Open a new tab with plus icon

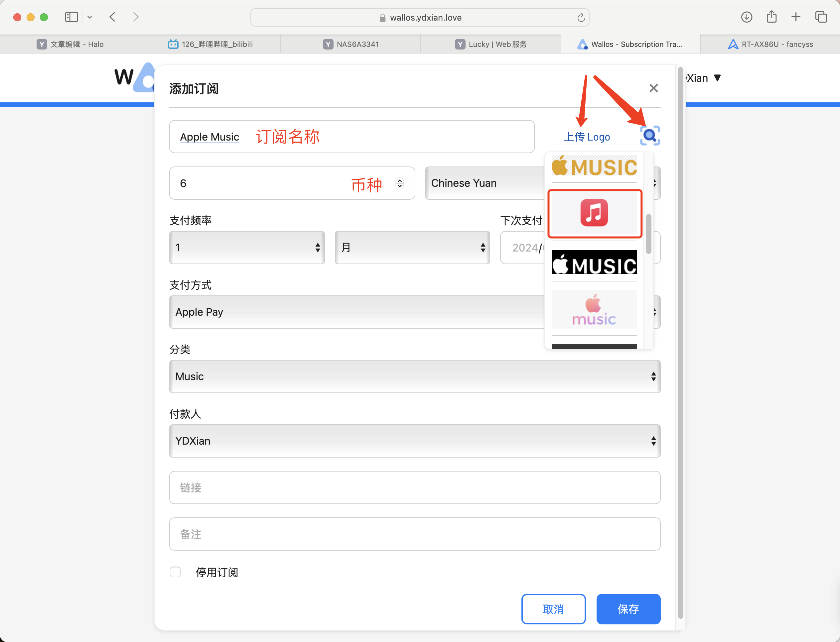click(796, 17)
